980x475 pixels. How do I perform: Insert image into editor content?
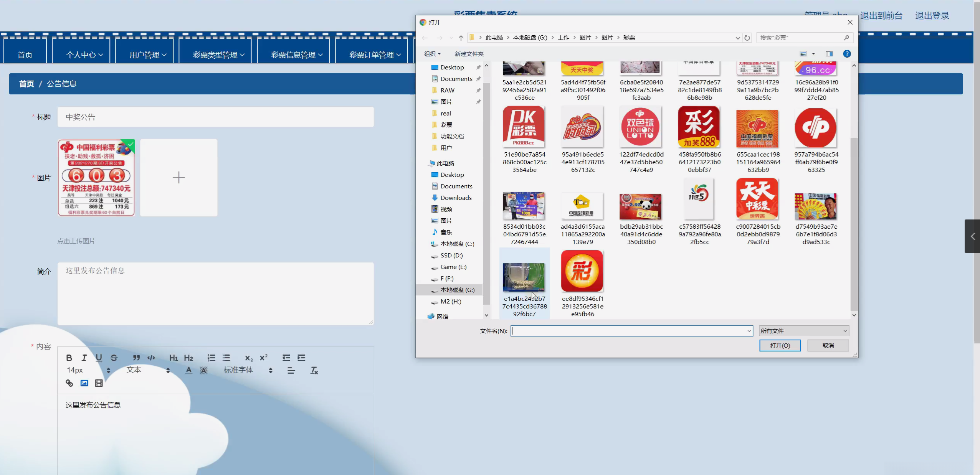pos(84,383)
